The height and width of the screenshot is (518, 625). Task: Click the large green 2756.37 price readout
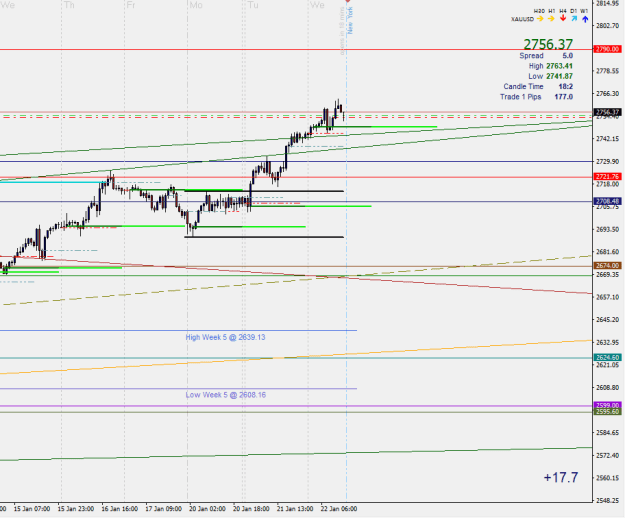(x=548, y=44)
